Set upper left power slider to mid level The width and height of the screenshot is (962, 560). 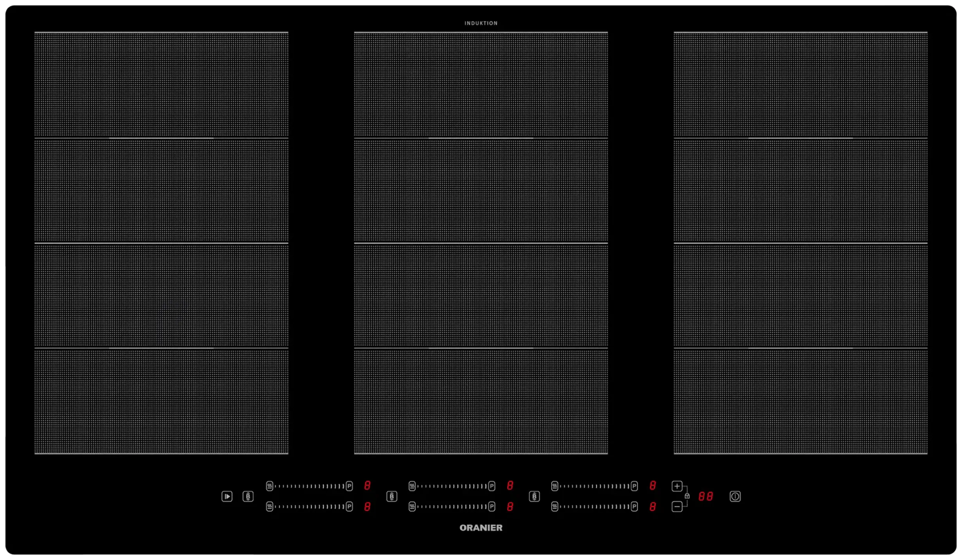point(309,486)
